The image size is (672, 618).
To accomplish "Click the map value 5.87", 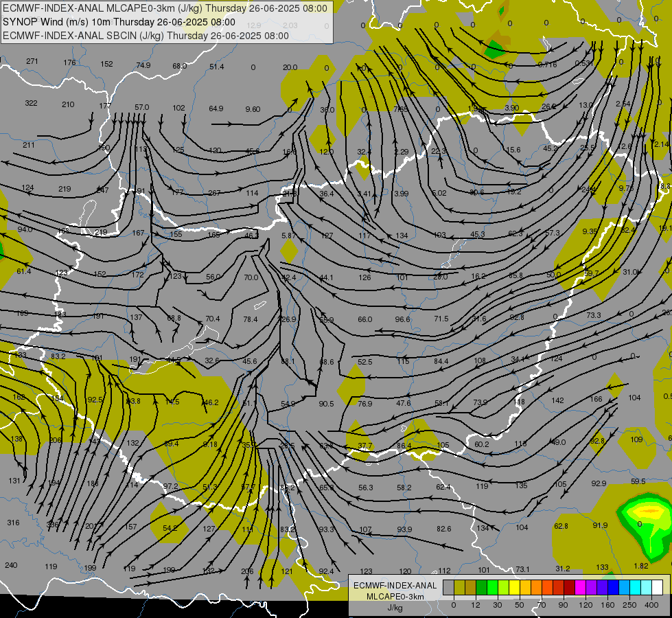I will tap(289, 236).
